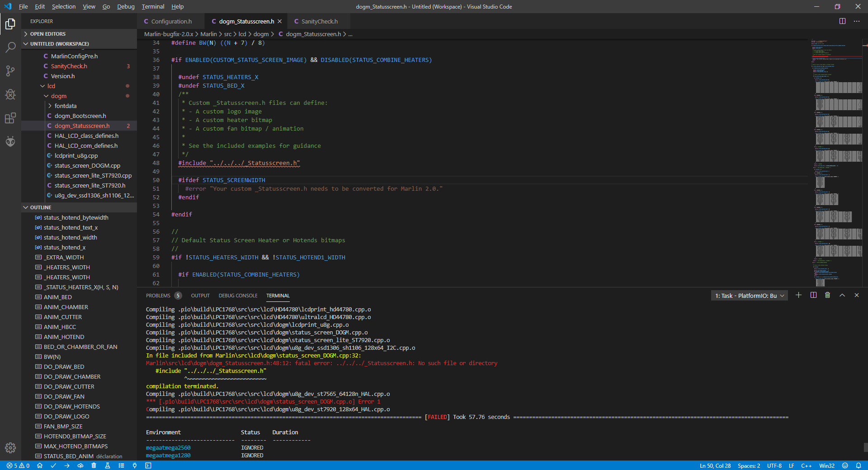Split the editor right
Image resolution: width=868 pixels, height=470 pixels.
tap(842, 21)
